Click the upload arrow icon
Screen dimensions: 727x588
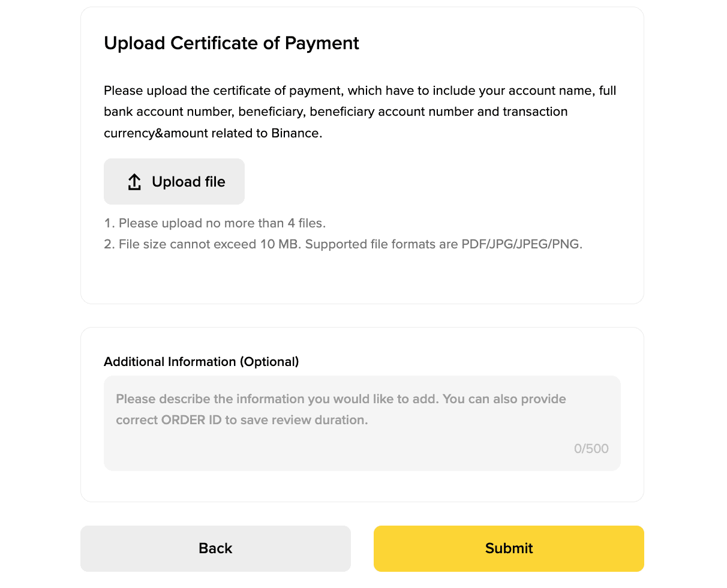[x=134, y=182]
